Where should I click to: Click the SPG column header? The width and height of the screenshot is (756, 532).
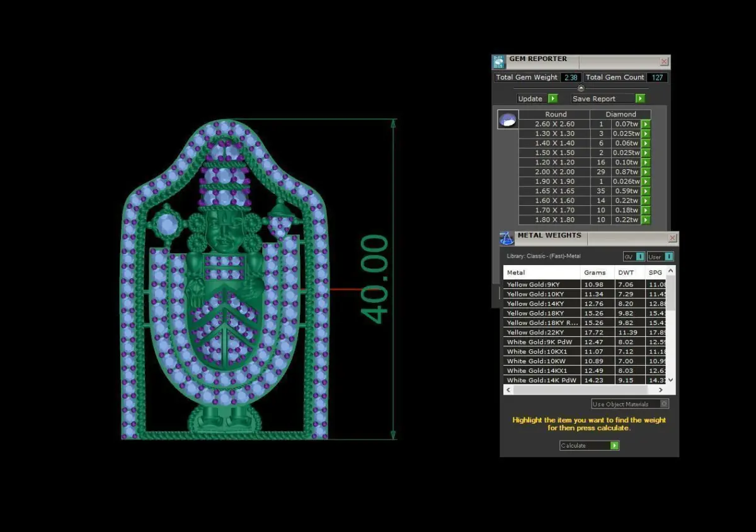(655, 273)
